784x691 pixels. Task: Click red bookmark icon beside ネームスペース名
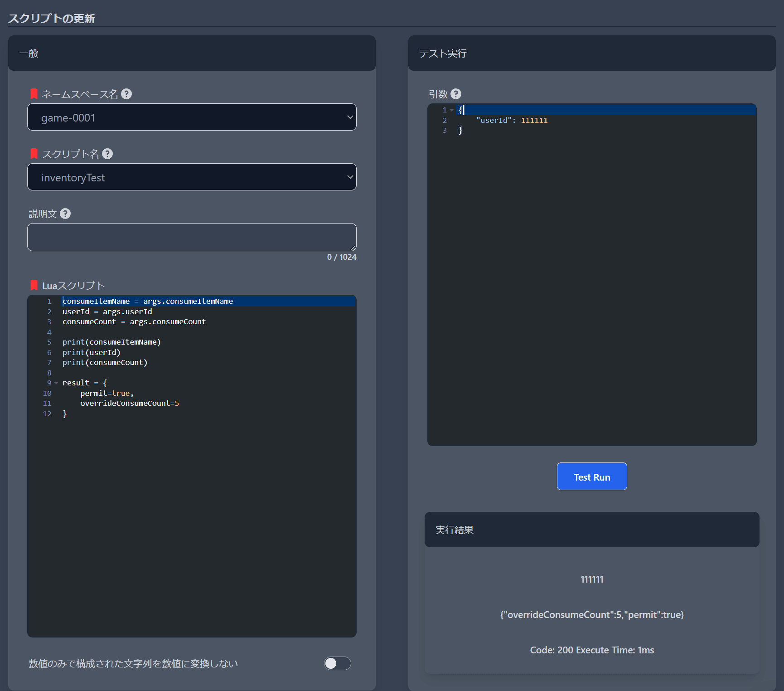(34, 94)
